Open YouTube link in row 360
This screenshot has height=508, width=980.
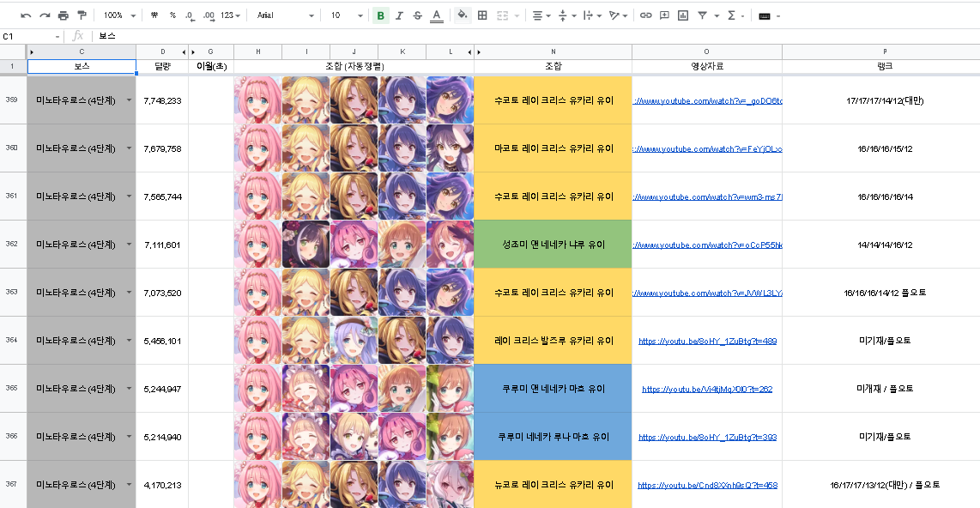click(x=707, y=148)
